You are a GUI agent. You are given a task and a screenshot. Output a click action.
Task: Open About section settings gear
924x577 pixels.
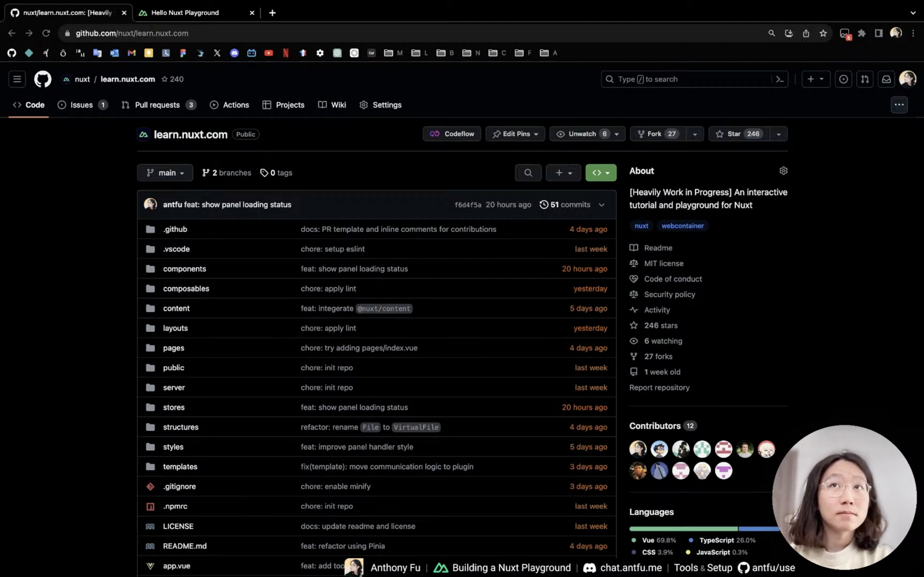(x=783, y=171)
